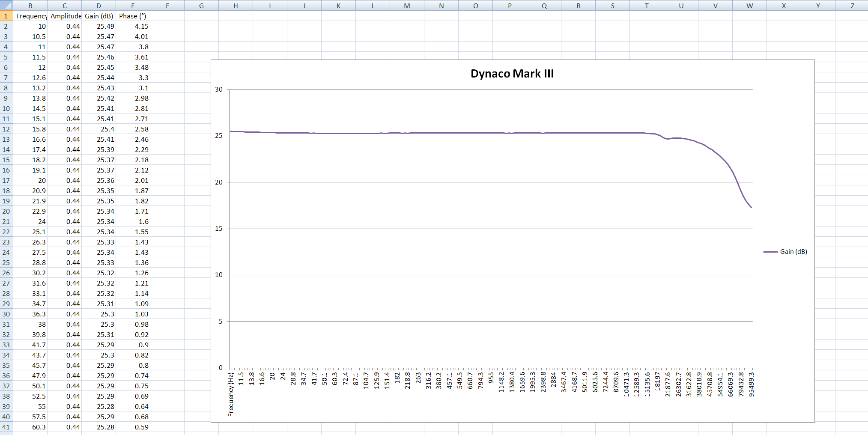Select row 17 header
Viewport: 868px width, 435px height.
6,180
